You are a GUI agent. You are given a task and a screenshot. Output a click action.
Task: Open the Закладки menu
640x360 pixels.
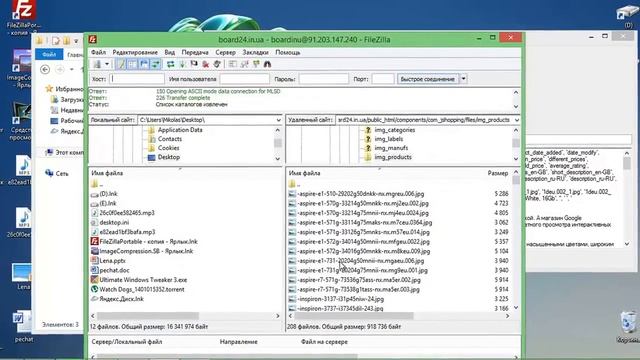[256, 52]
